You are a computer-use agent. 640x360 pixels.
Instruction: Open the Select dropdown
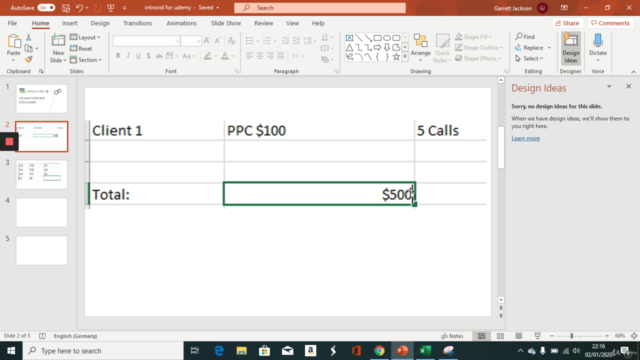tap(529, 59)
